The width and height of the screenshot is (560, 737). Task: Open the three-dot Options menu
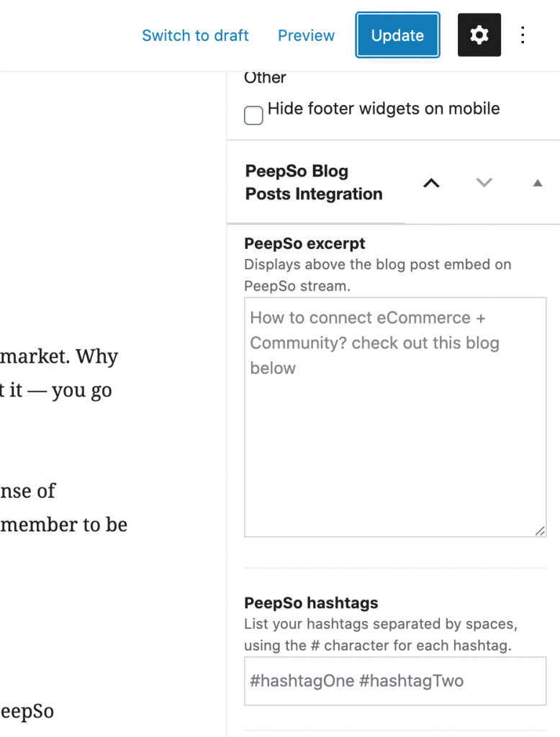(x=523, y=35)
